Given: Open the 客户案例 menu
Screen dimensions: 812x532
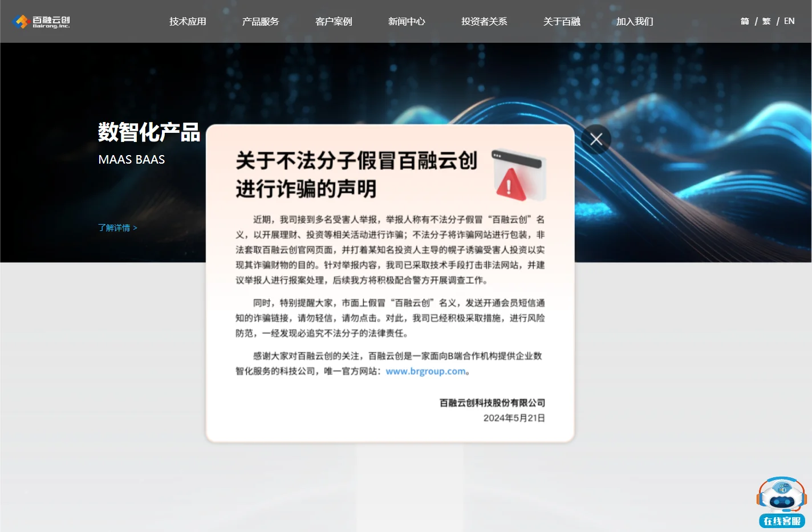Looking at the screenshot, I should pyautogui.click(x=334, y=22).
